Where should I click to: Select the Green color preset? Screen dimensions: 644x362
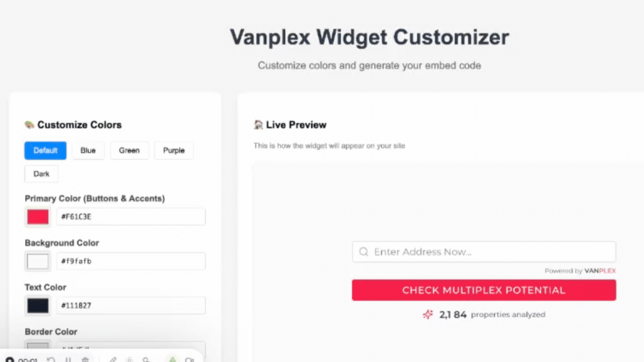[x=129, y=150]
